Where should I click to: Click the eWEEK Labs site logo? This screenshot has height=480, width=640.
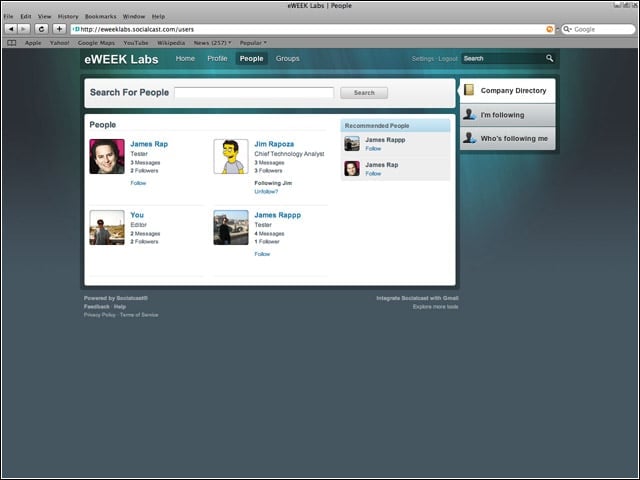pyautogui.click(x=121, y=59)
